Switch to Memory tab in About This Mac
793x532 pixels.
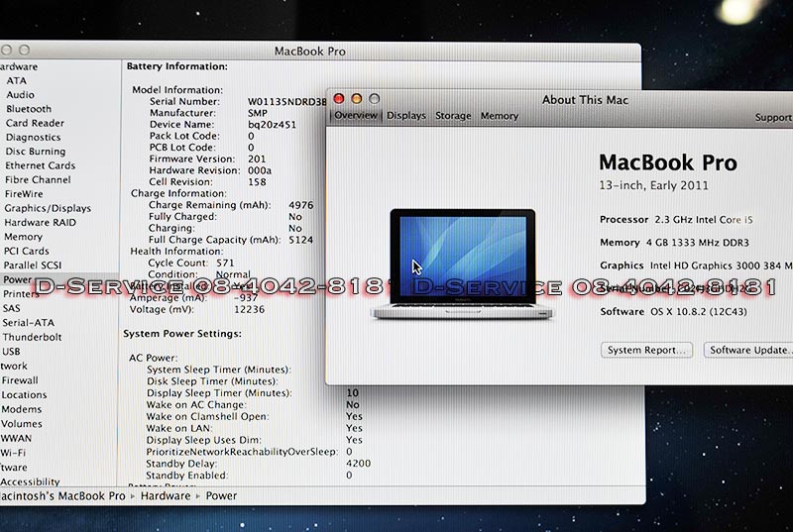(x=500, y=116)
